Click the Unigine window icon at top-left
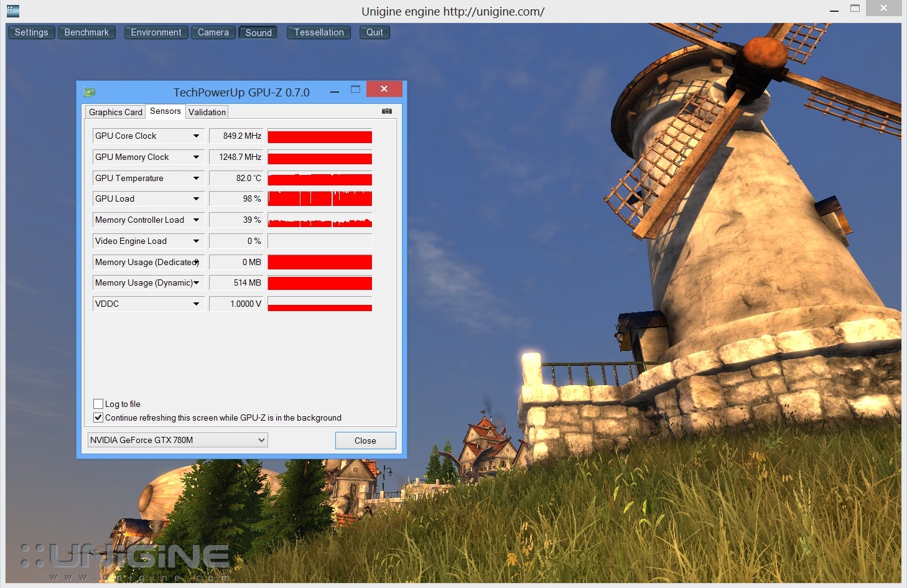 pos(12,11)
